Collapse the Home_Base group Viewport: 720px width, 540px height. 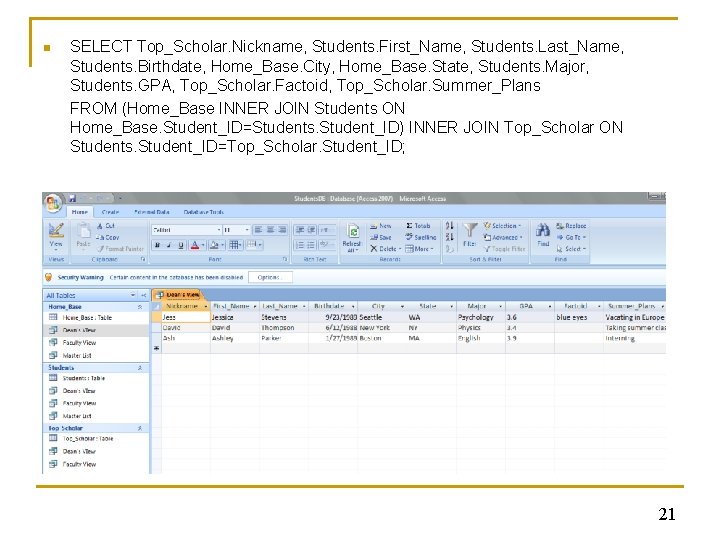[x=140, y=307]
